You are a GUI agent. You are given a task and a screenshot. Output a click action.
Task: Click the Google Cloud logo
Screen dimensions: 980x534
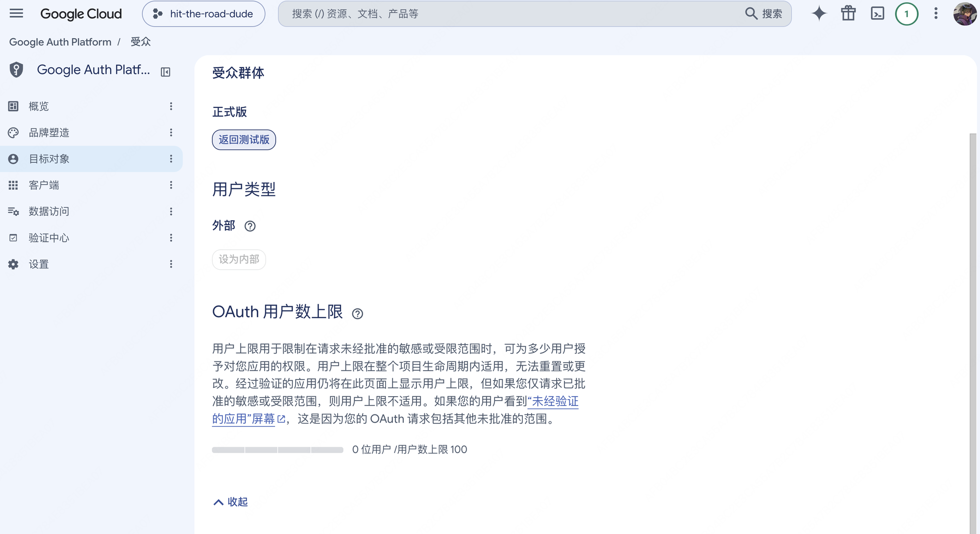(81, 14)
